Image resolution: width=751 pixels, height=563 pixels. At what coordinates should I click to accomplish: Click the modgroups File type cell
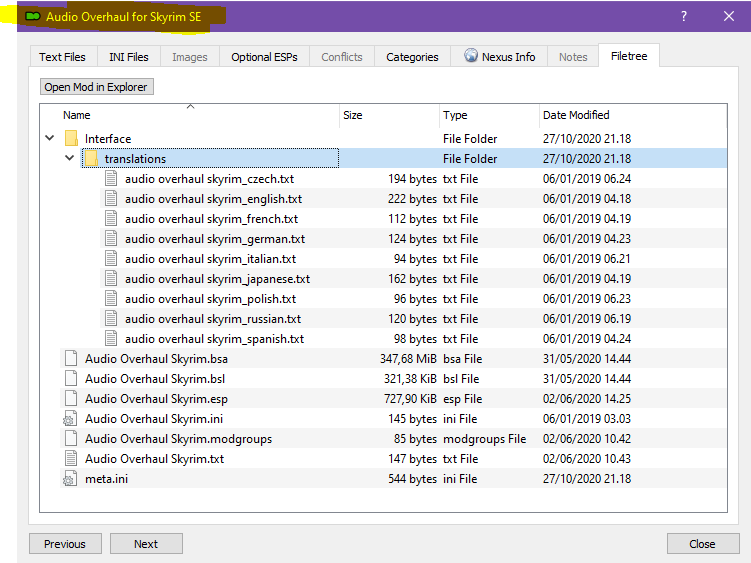[x=485, y=439]
